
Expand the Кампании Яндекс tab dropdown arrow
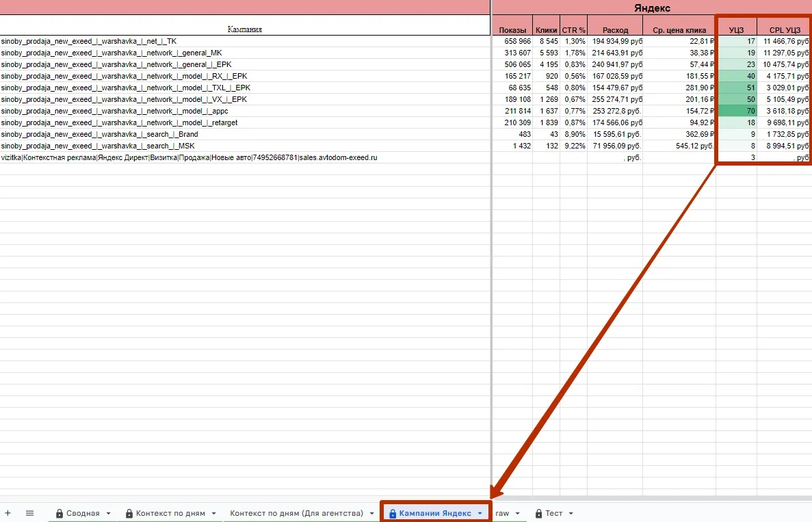(480, 513)
